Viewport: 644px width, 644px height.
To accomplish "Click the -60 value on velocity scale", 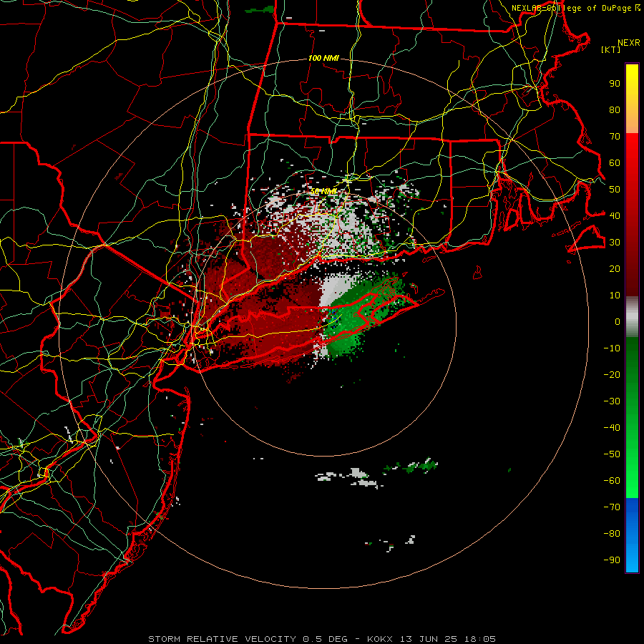I will click(612, 481).
